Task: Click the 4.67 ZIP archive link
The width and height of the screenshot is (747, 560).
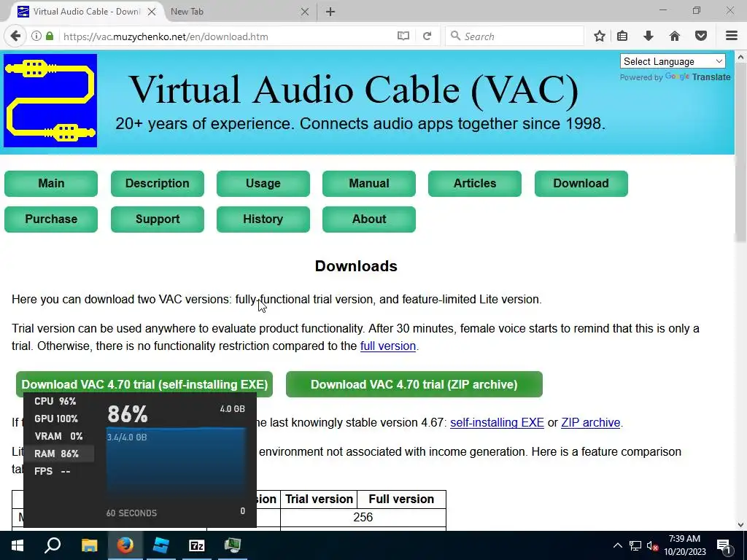Action: pos(590,423)
